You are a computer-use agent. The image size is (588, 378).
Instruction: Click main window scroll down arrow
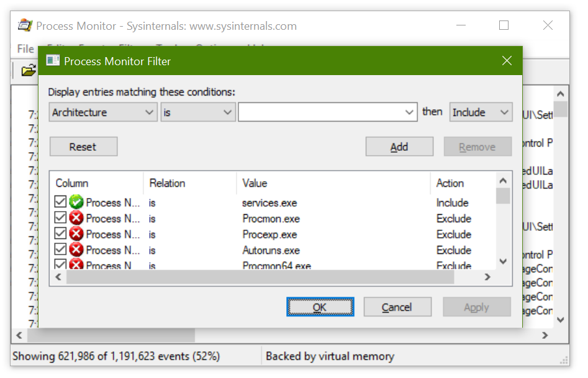(561, 320)
